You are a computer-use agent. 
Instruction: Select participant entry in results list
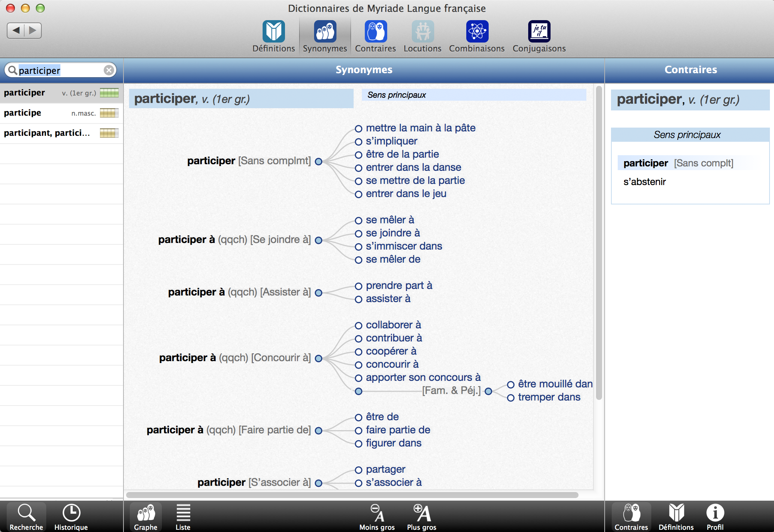62,133
